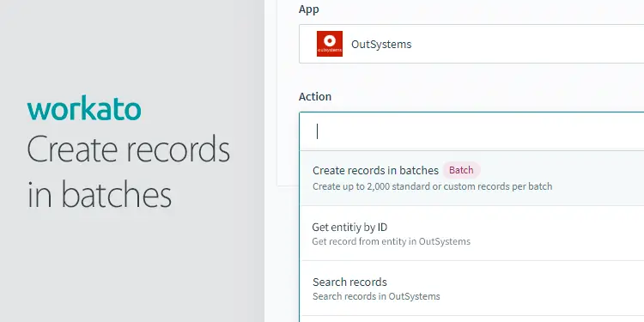Click the workato logo text
This screenshot has height=322, width=644.
(x=84, y=108)
